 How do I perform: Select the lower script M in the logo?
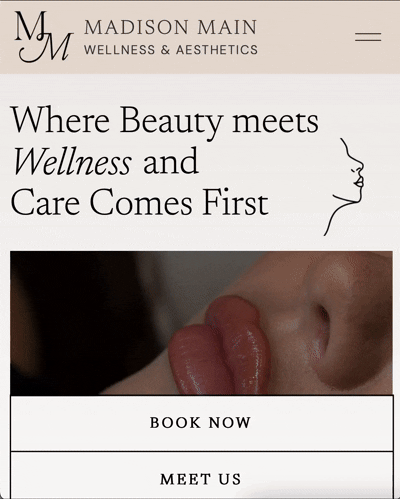coord(47,47)
